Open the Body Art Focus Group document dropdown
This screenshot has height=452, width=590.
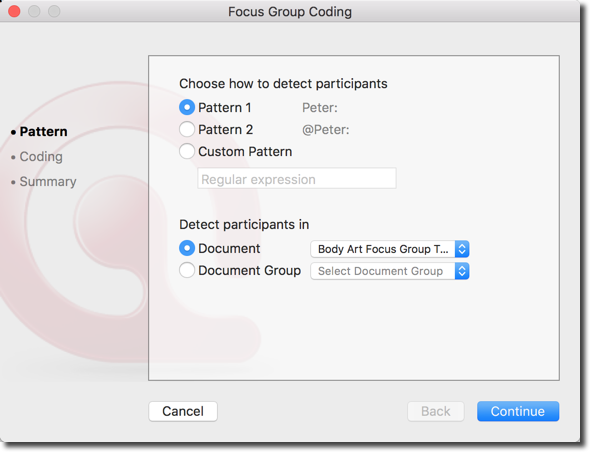(389, 249)
